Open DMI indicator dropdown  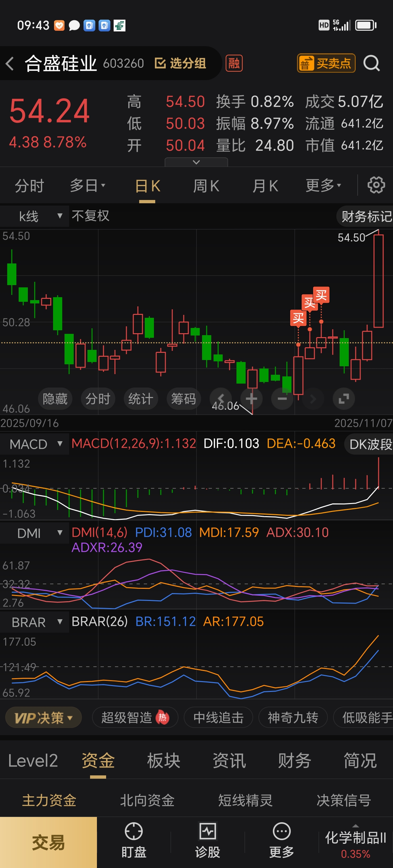34,533
